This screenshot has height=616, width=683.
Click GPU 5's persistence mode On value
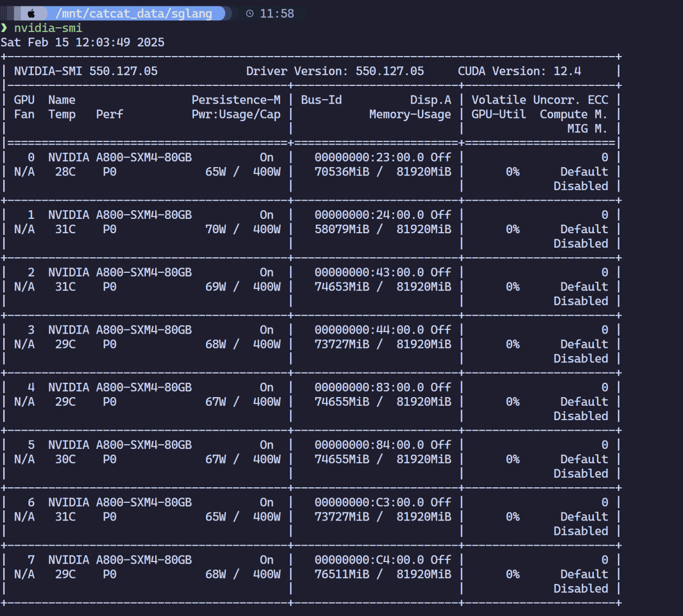267,445
